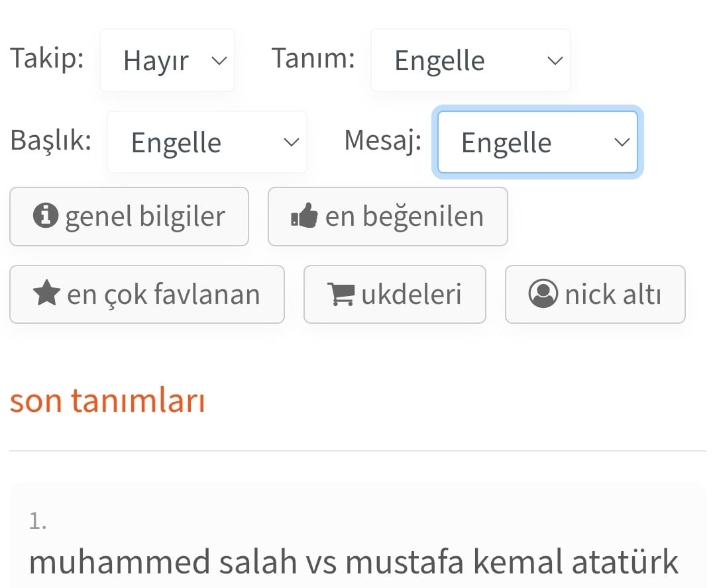Click the thumbs-up icon for en beğenilen
Viewport: 715px width, 588px height.
click(x=304, y=215)
